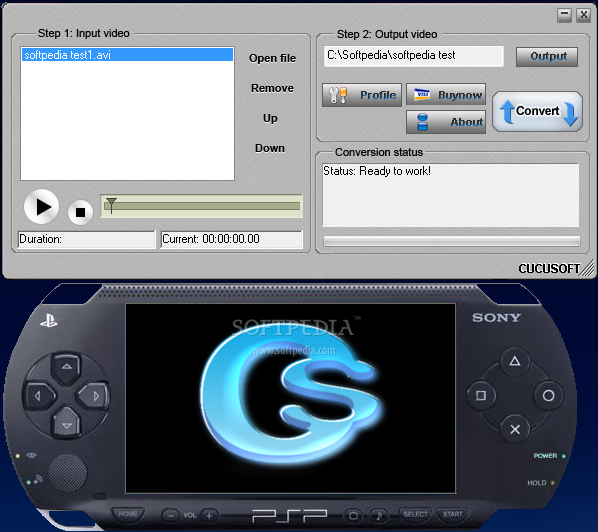Remove the selected video from list

(272, 88)
